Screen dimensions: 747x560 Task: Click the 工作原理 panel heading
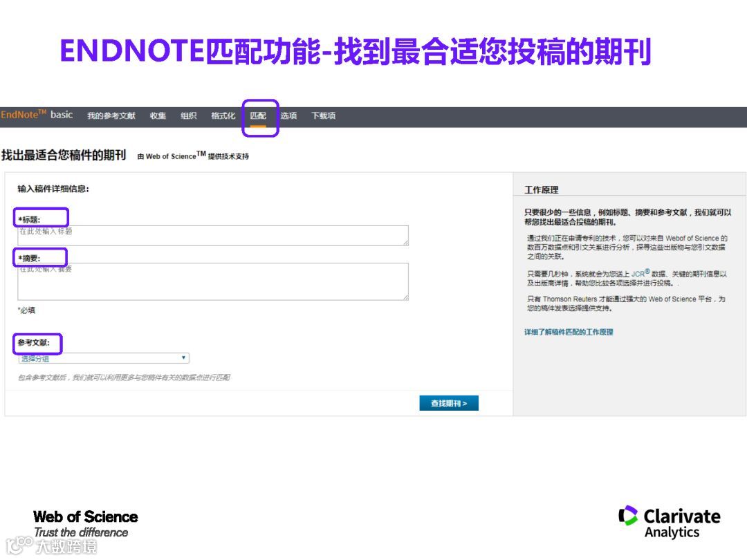pyautogui.click(x=541, y=189)
